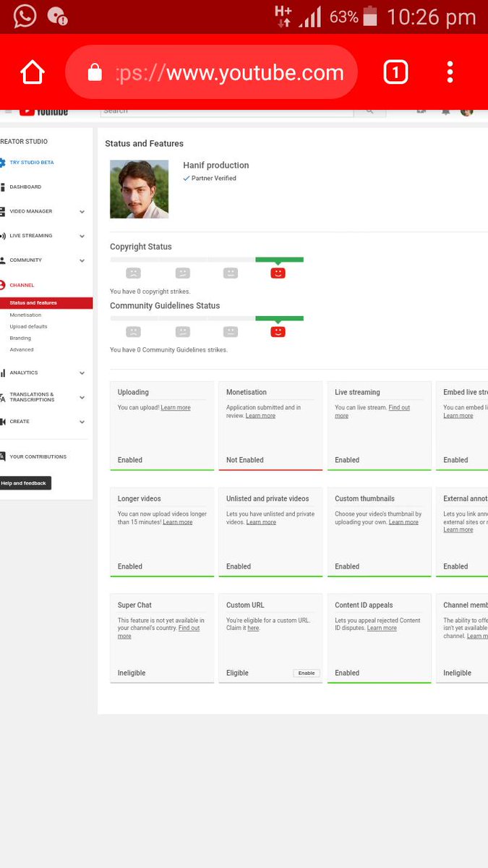488x868 pixels.
Task: Click Learn more in Custom thumbnails card
Action: click(x=403, y=522)
